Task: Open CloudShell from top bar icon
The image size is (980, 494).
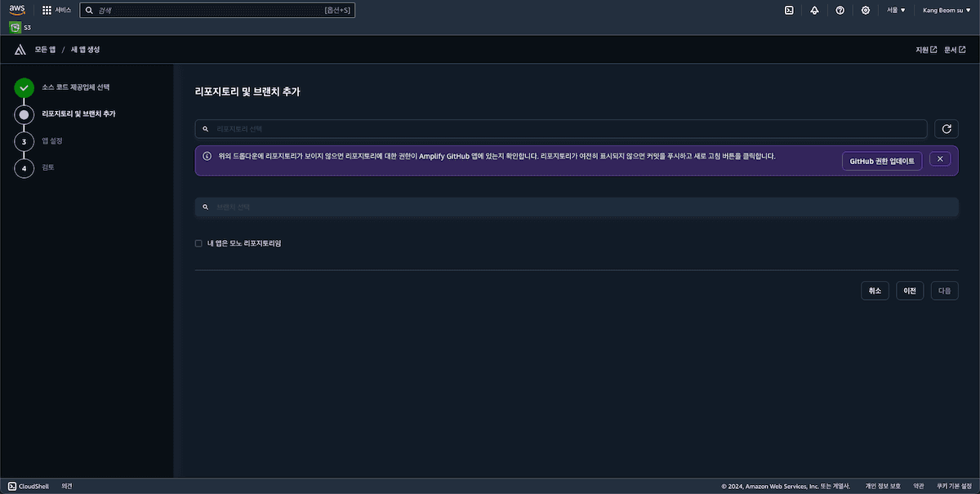Action: (x=789, y=11)
